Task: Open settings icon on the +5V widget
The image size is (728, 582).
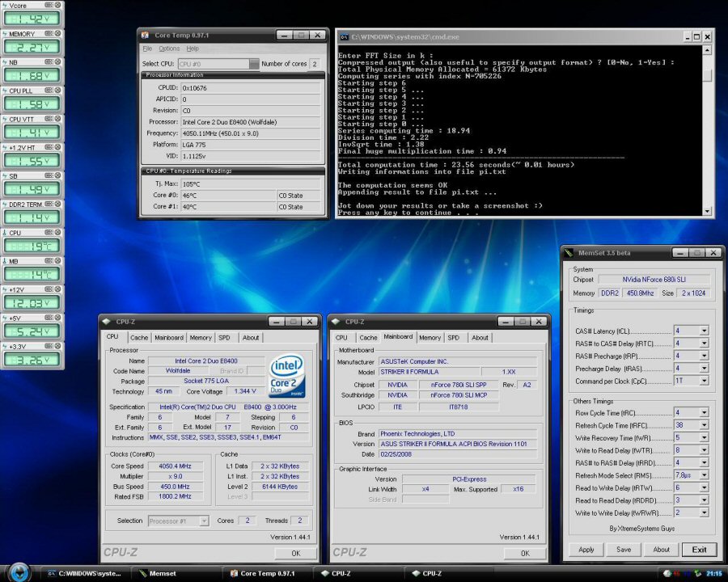Action: [x=49, y=318]
